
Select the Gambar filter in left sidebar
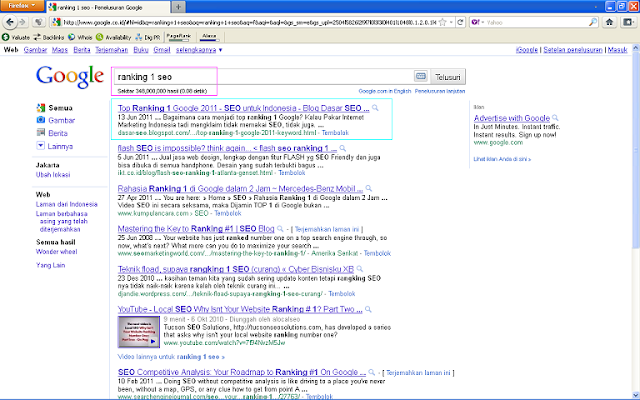56,120
